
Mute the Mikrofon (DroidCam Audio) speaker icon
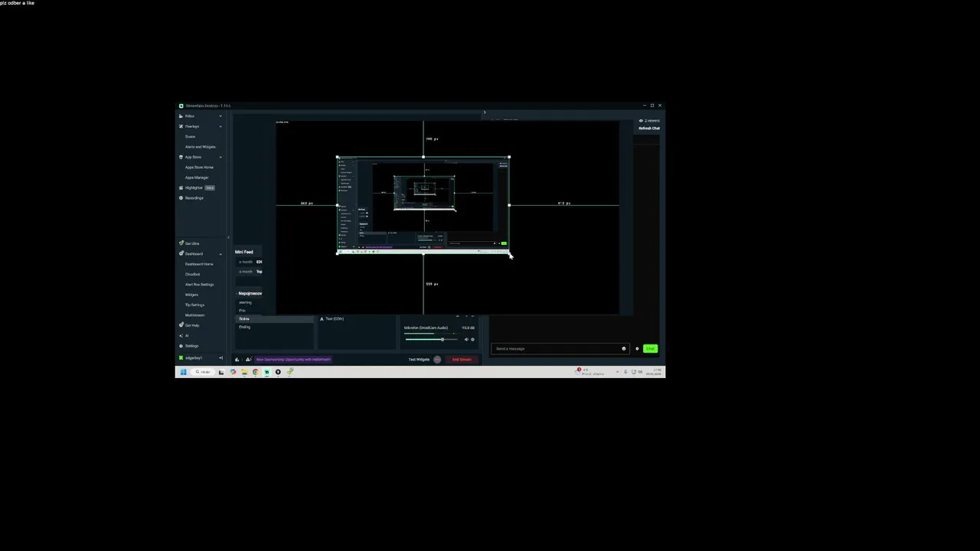466,339
